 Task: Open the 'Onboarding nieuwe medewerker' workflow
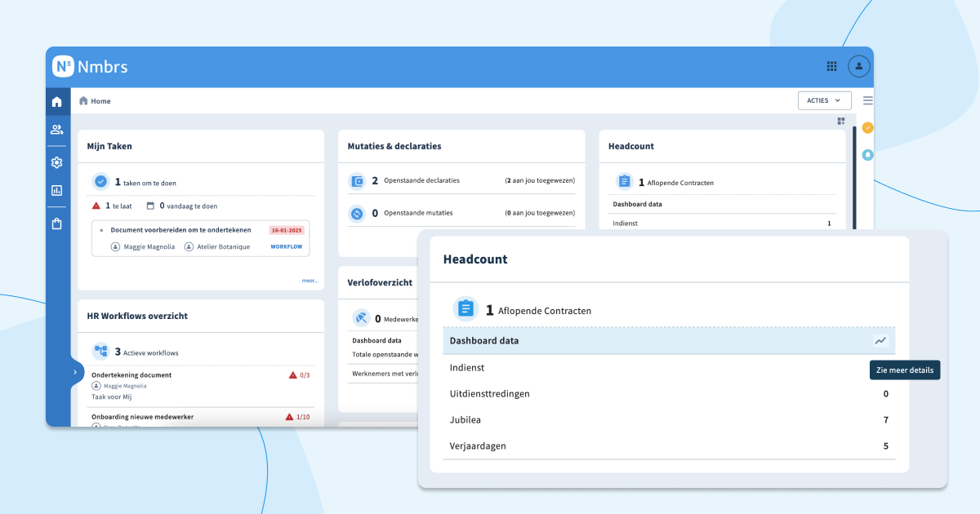click(142, 417)
